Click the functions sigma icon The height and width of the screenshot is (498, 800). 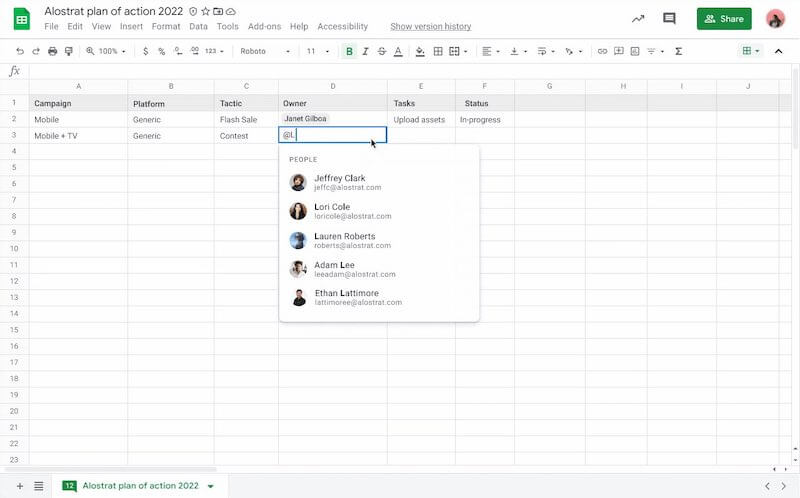click(679, 51)
